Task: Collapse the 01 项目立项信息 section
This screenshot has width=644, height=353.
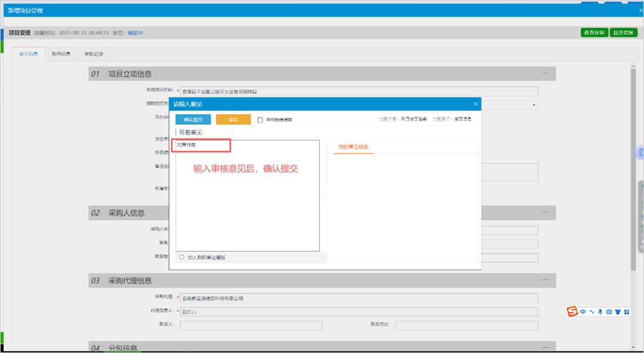Action: 545,74
